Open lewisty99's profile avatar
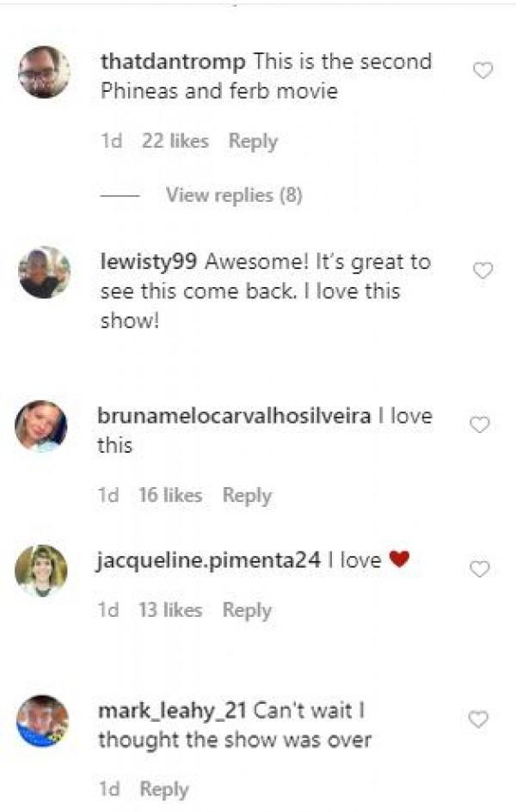This screenshot has width=516, height=812. click(44, 272)
